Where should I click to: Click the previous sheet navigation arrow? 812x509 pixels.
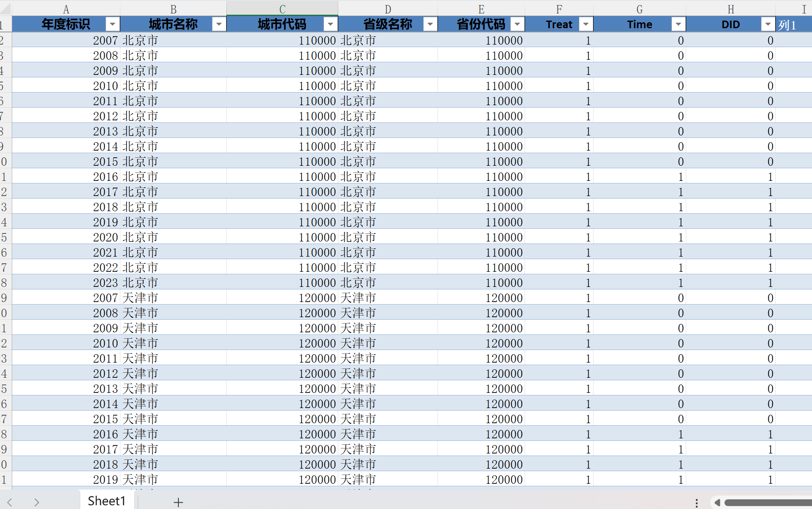click(x=10, y=502)
